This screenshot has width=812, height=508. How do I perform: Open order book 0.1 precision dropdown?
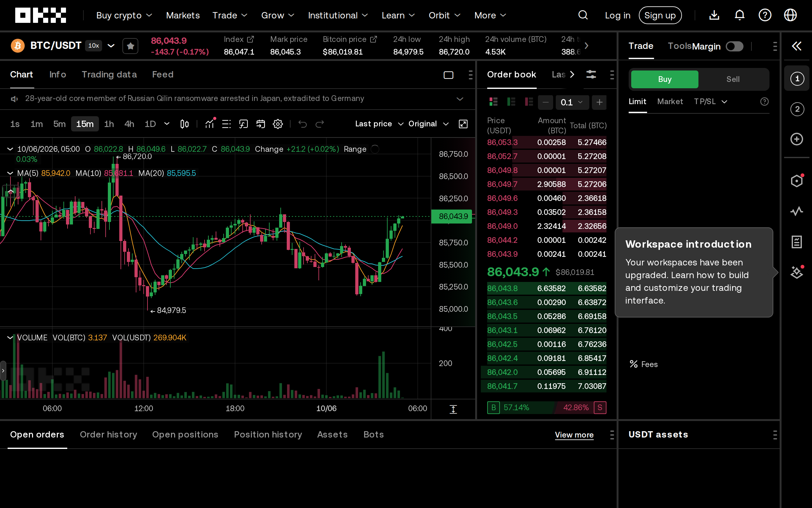coord(572,102)
